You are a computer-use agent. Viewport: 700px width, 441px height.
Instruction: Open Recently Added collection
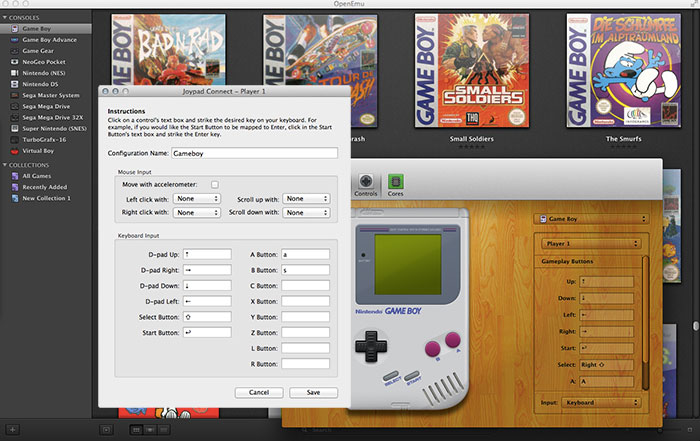click(x=46, y=187)
